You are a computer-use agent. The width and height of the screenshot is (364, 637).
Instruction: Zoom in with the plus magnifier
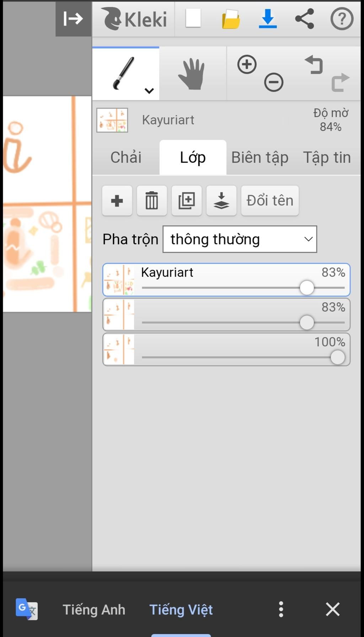pyautogui.click(x=247, y=65)
